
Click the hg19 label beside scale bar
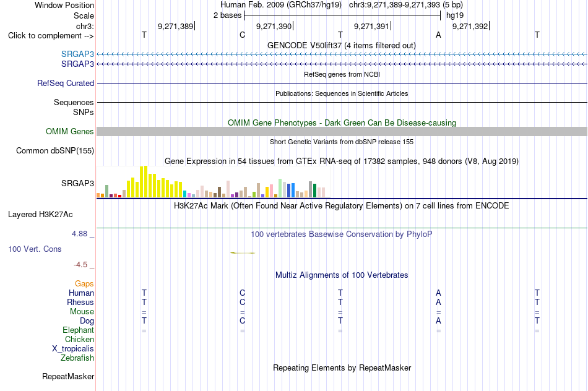(x=455, y=15)
